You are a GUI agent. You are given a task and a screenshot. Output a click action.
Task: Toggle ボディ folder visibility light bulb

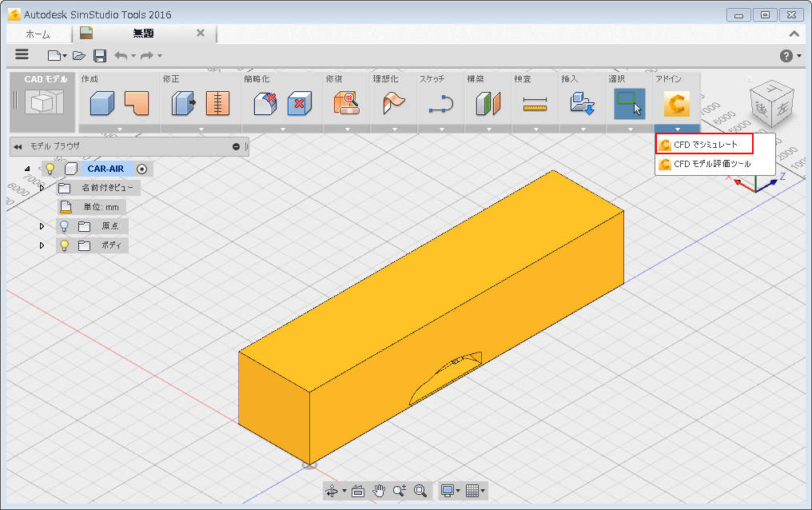click(64, 245)
